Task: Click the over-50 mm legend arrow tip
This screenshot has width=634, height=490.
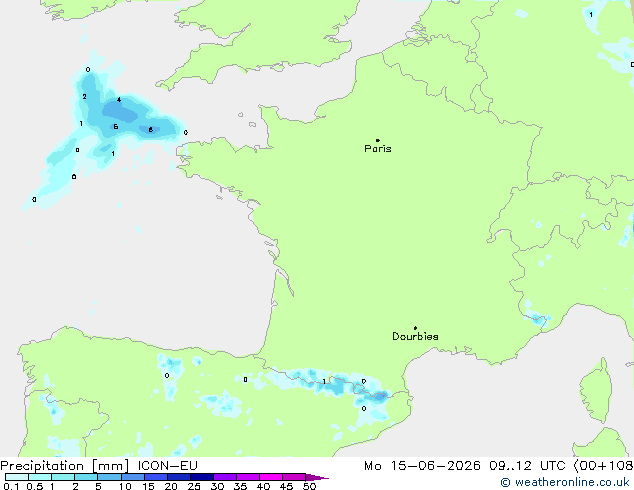Action: [x=317, y=477]
